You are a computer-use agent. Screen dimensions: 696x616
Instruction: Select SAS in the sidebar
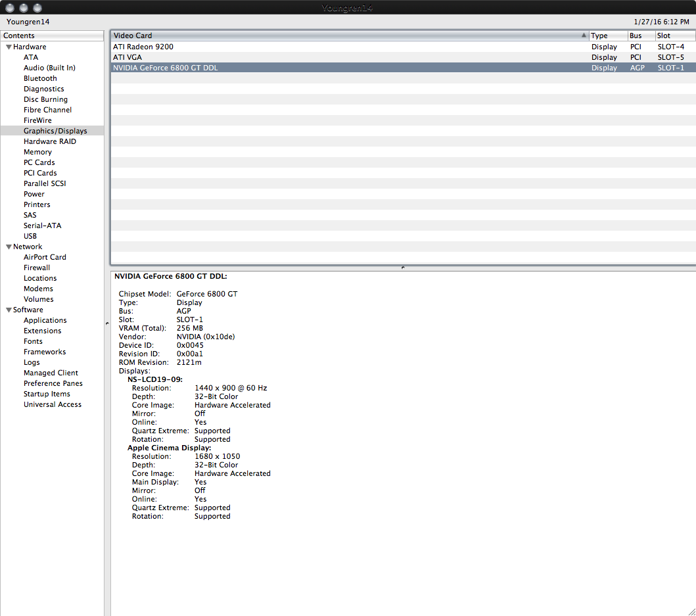[x=30, y=216]
